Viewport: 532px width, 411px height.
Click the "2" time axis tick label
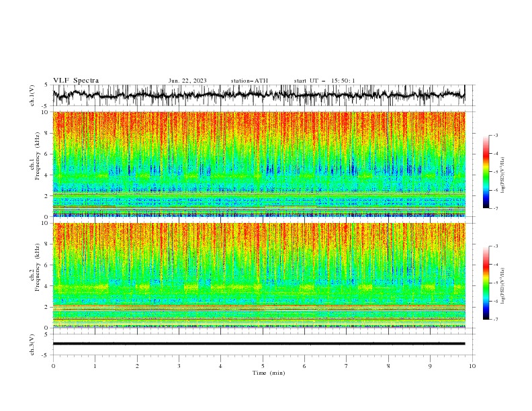[137, 366]
